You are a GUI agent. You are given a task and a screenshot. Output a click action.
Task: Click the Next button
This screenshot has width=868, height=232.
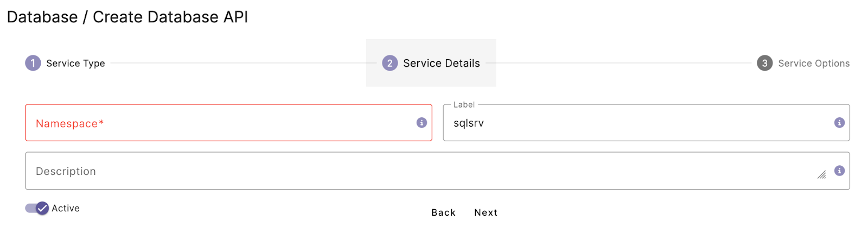pyautogui.click(x=486, y=212)
